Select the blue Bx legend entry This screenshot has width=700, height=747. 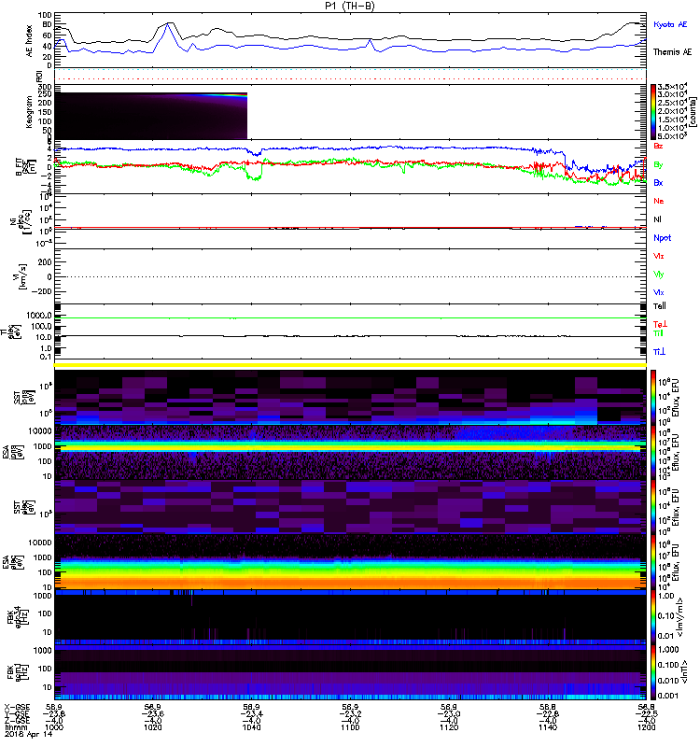659,183
